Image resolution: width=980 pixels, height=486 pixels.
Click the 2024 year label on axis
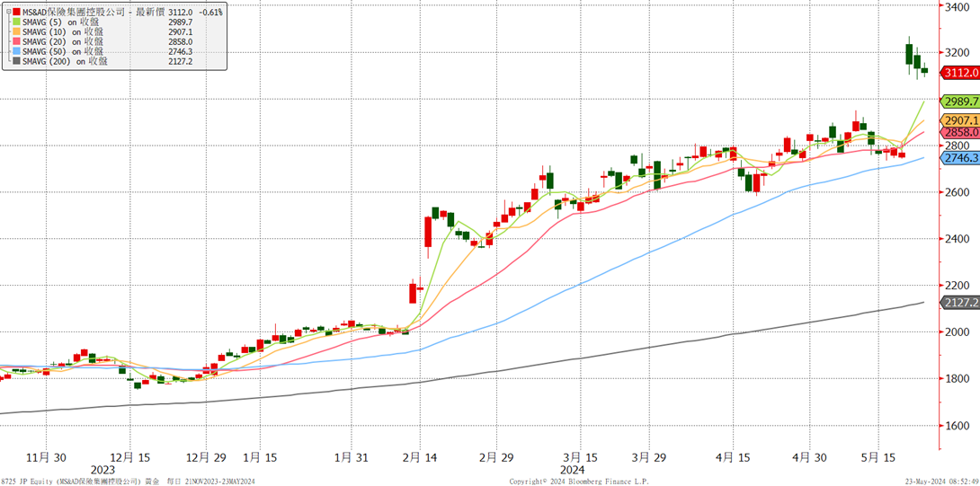click(x=572, y=469)
